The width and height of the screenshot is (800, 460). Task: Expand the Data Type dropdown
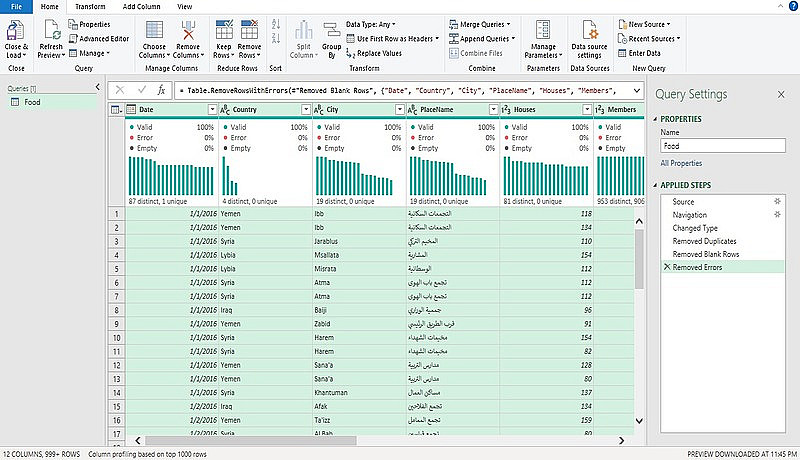(370, 23)
